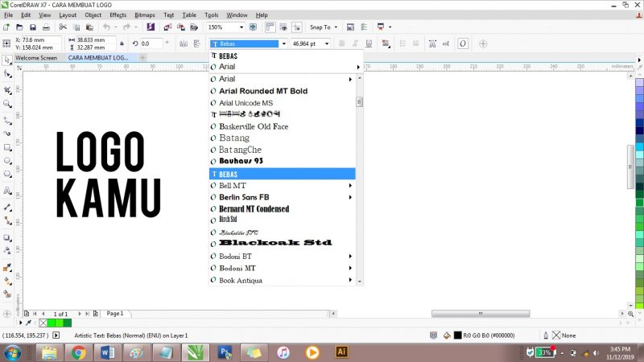
Task: Expand Bell MT font submenu arrow
Action: 350,186
